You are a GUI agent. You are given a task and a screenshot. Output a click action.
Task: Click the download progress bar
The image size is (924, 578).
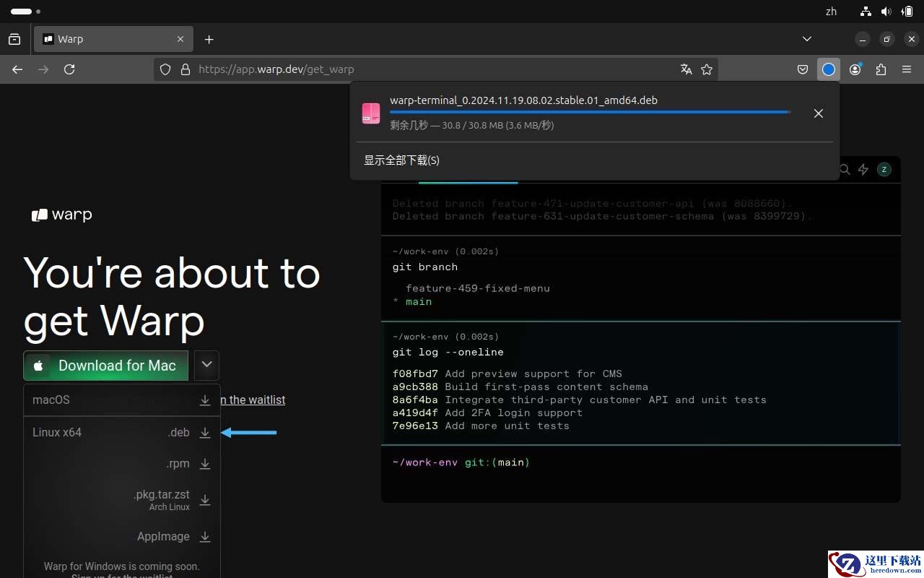point(590,112)
